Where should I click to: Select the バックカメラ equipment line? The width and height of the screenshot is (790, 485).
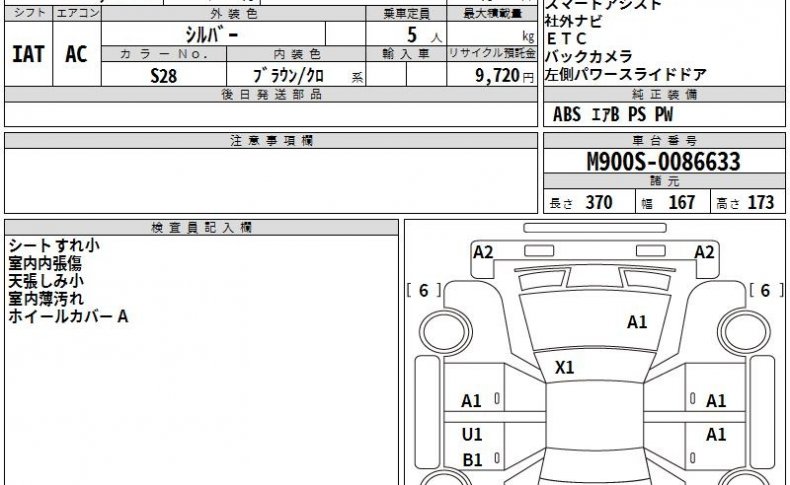coord(588,56)
